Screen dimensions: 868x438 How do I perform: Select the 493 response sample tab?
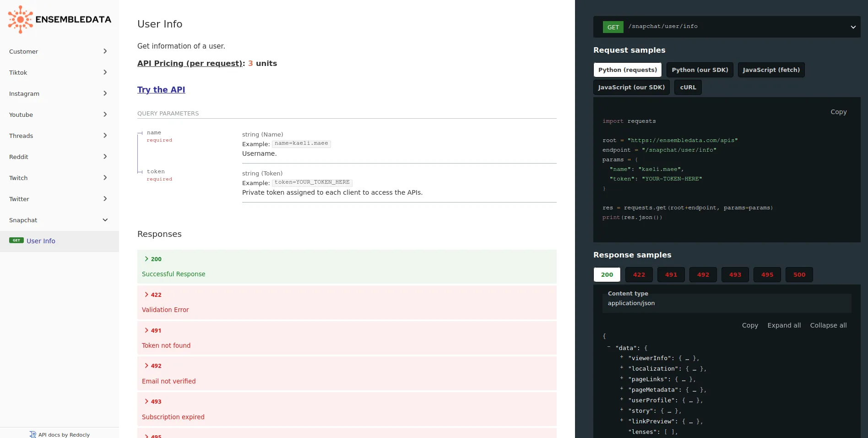tap(735, 274)
